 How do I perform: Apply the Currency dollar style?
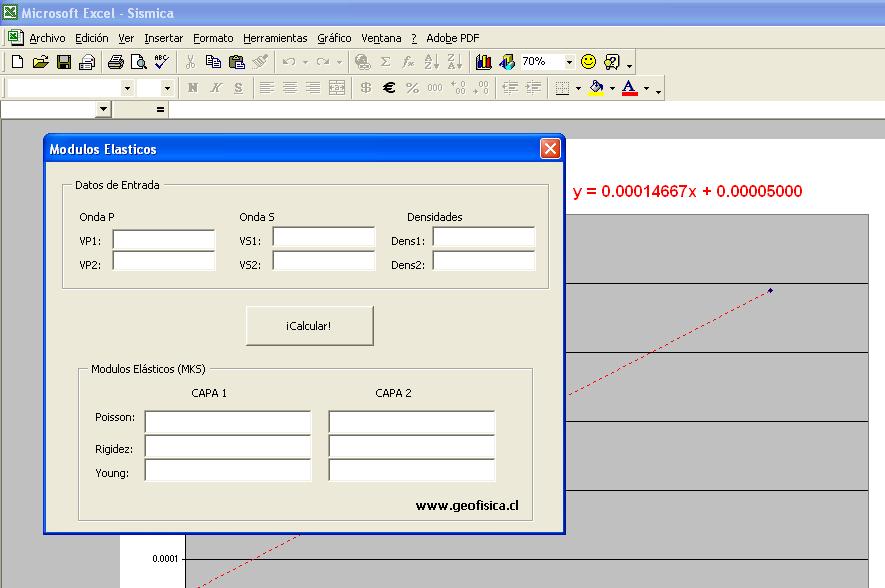click(366, 87)
